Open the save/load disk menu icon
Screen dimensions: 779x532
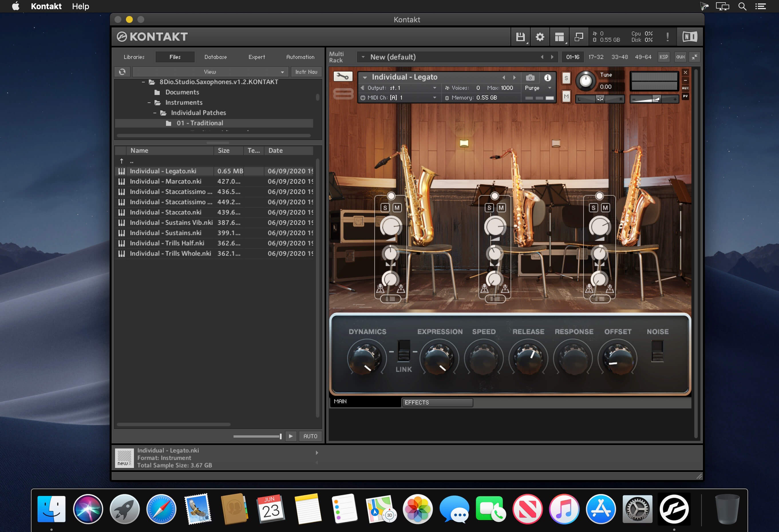520,37
